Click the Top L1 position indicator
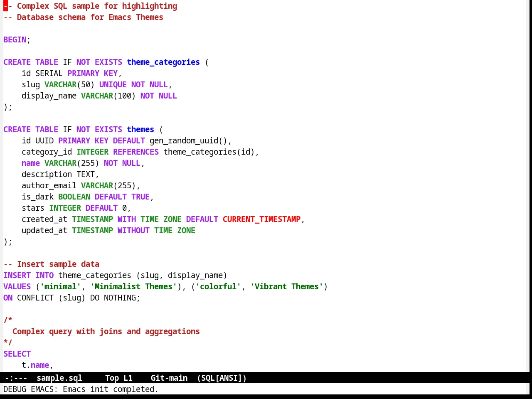This screenshot has width=532, height=399. (x=119, y=378)
